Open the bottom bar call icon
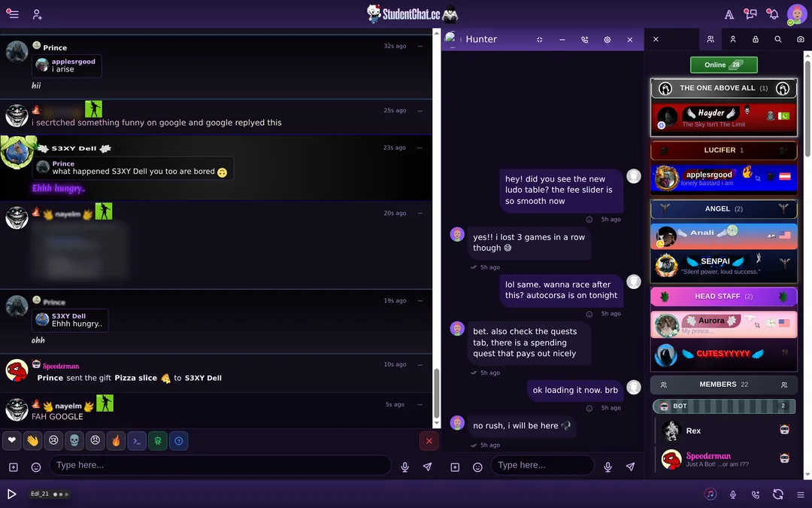812x508 pixels. tap(756, 494)
